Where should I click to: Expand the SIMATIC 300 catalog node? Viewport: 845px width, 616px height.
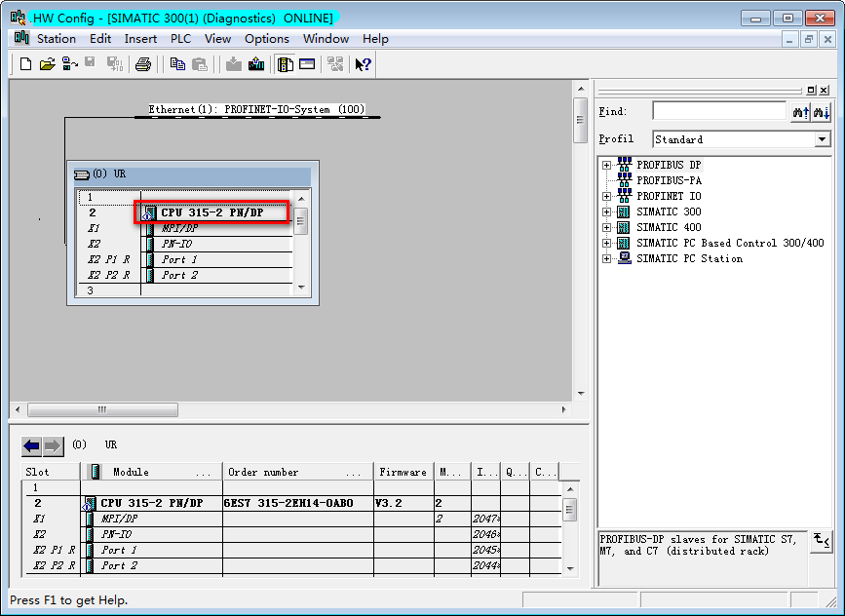coord(607,212)
